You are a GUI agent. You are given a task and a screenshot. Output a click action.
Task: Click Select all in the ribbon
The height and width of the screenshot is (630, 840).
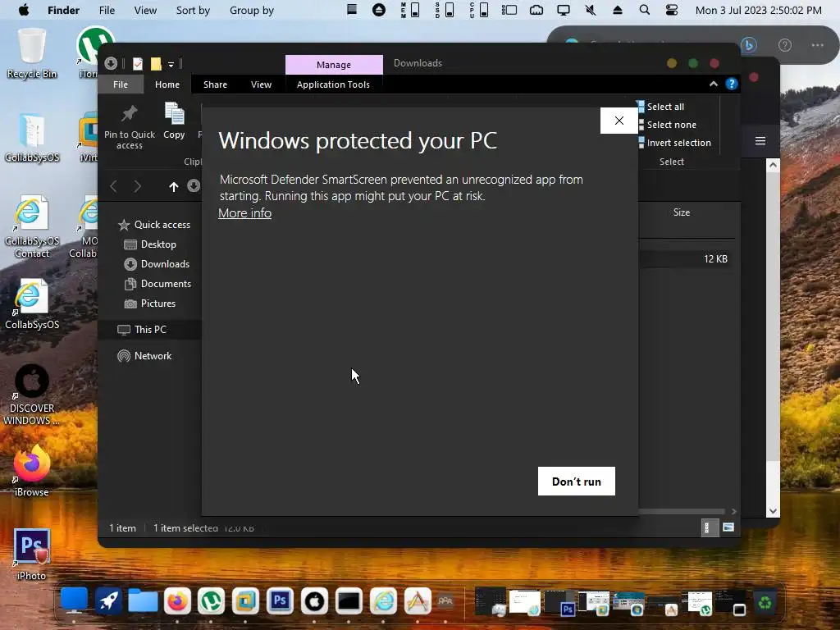(x=660, y=107)
